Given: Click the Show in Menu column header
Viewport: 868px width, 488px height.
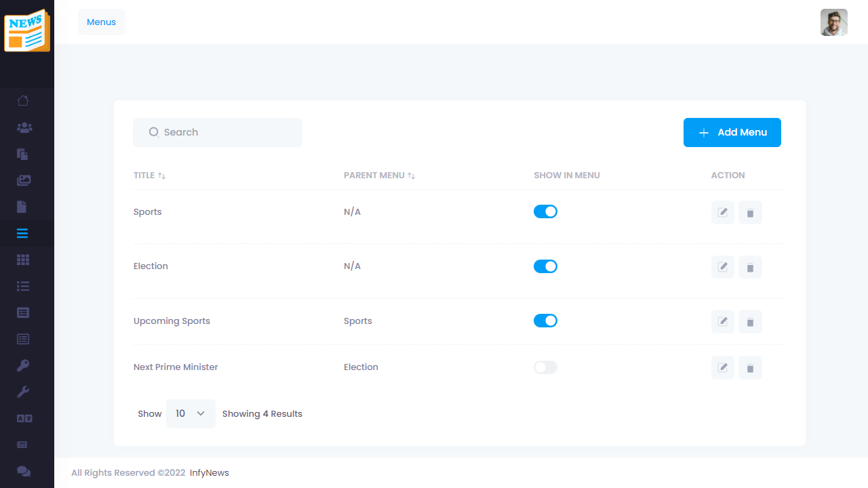Looking at the screenshot, I should tap(567, 175).
